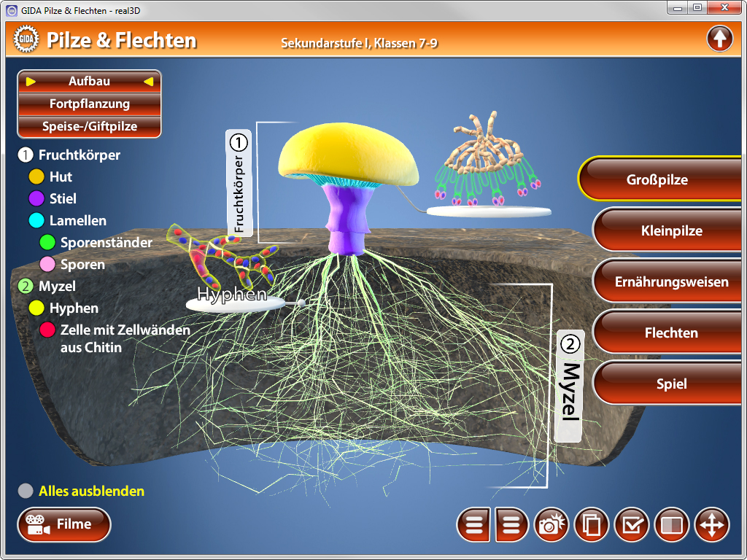The width and height of the screenshot is (747, 560).
Task: Open the Speise-/Giftpilze section
Action: (89, 126)
